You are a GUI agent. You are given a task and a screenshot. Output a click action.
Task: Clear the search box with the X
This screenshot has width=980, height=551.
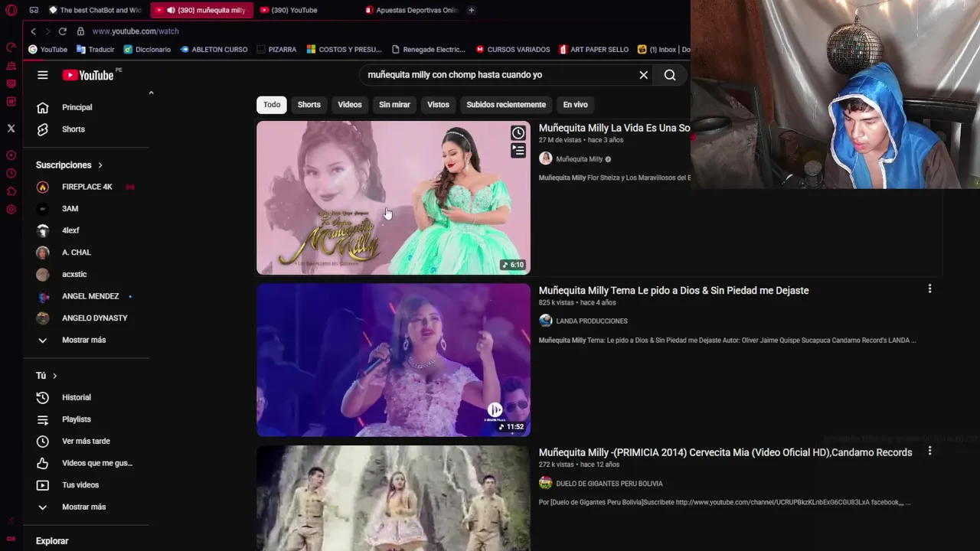coord(644,75)
